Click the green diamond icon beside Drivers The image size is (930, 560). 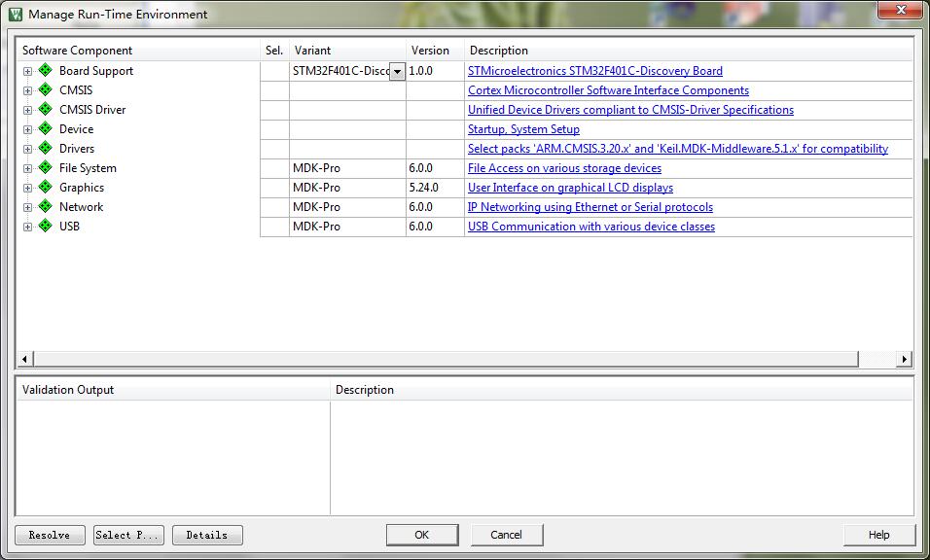click(x=45, y=148)
